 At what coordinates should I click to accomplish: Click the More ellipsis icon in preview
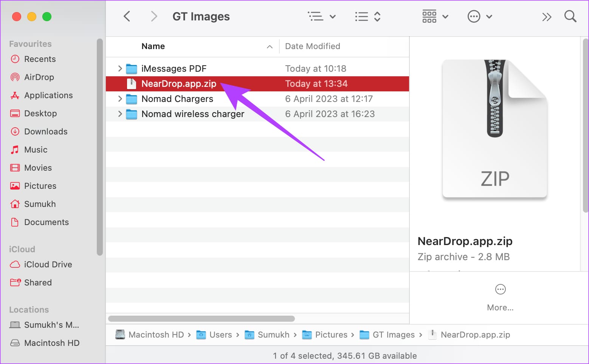[500, 289]
